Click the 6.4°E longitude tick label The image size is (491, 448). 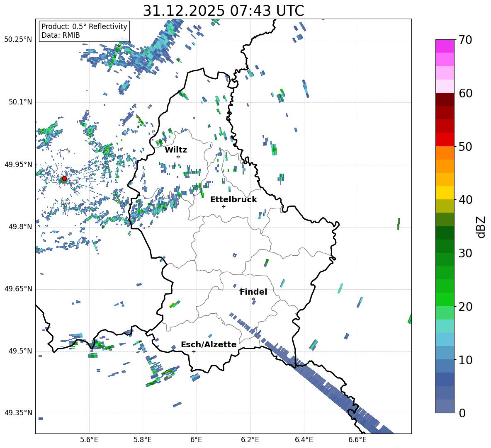(304, 440)
